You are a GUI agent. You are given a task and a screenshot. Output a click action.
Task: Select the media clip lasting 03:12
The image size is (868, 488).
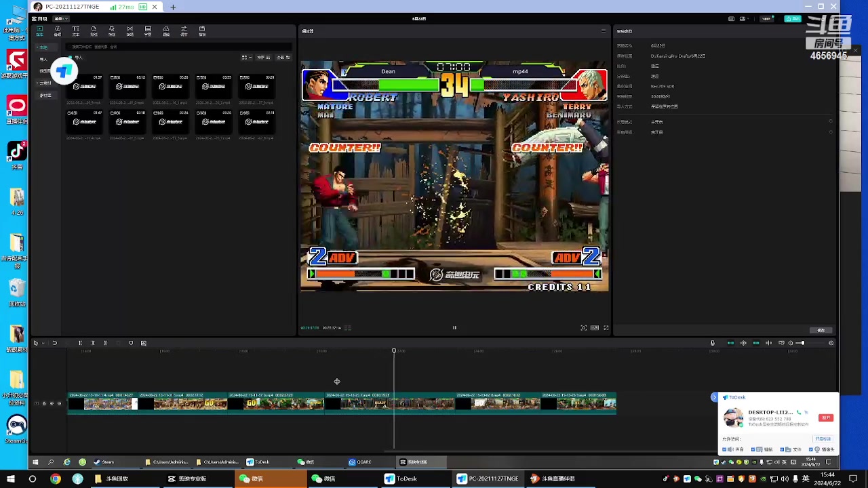coord(127,87)
